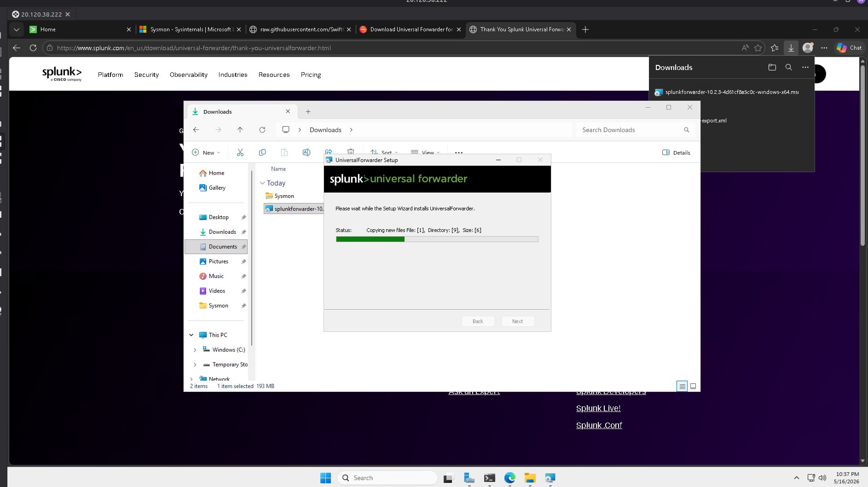This screenshot has height=487, width=868.
Task: Open See more ellipsis in Explorer toolbar
Action: [x=459, y=152]
